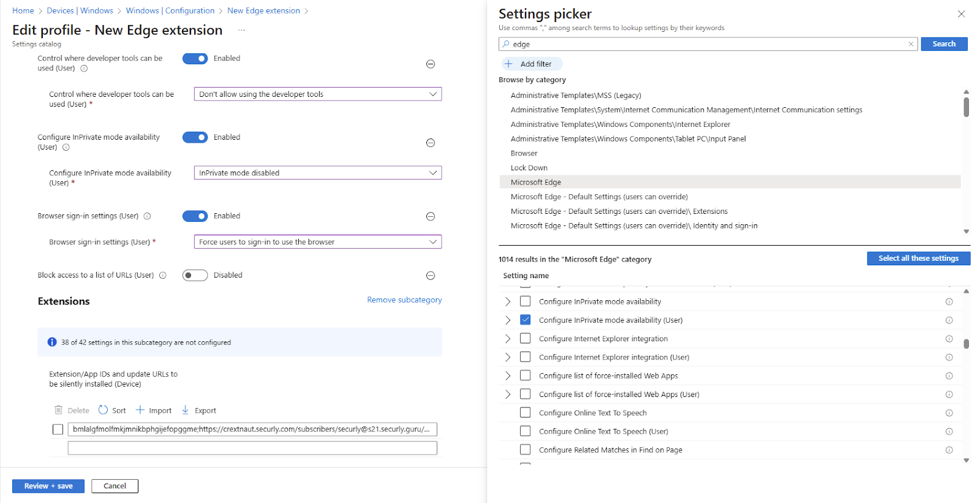
Task: Expand Configure InPrivate mode availability result row
Action: pyautogui.click(x=508, y=301)
